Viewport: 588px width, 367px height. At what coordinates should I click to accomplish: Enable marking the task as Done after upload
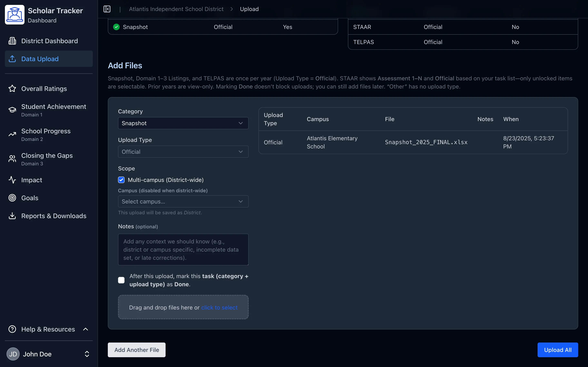click(x=121, y=280)
